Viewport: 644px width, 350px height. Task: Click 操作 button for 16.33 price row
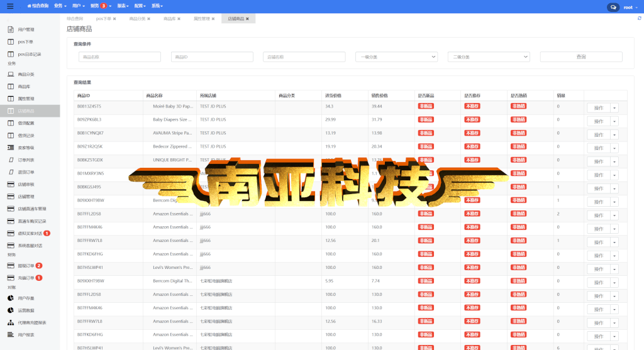click(x=599, y=323)
